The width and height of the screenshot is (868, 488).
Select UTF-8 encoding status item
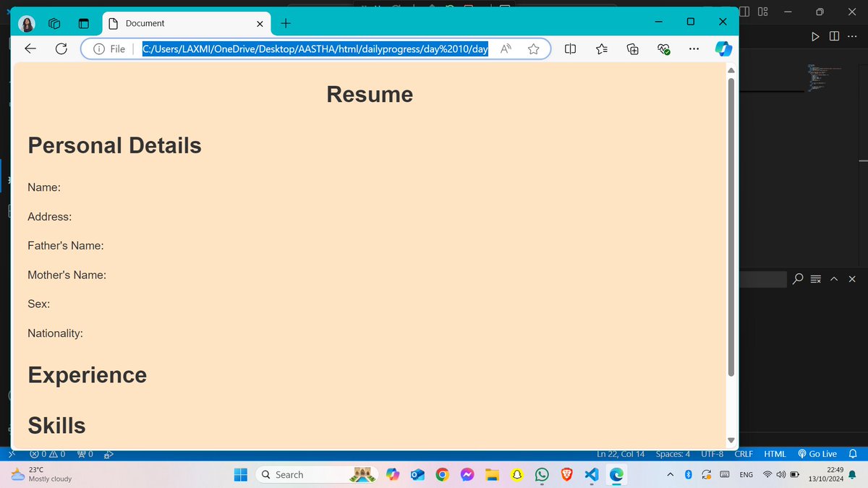click(x=712, y=454)
